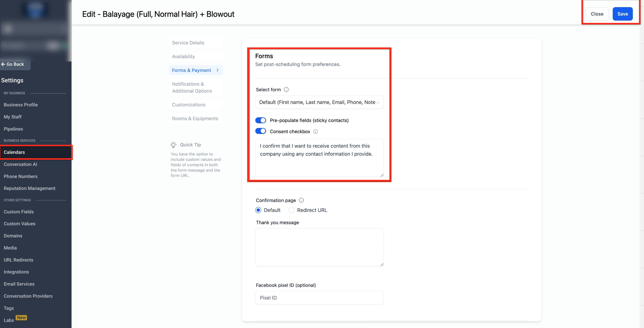The height and width of the screenshot is (328, 644).
Task: Open Calendars in settings sidebar
Action: coord(14,152)
